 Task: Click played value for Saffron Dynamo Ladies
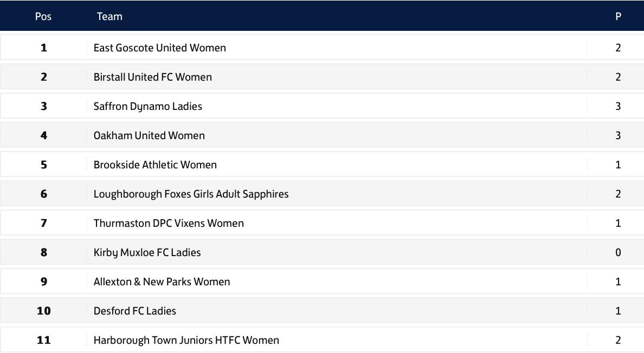tap(618, 106)
